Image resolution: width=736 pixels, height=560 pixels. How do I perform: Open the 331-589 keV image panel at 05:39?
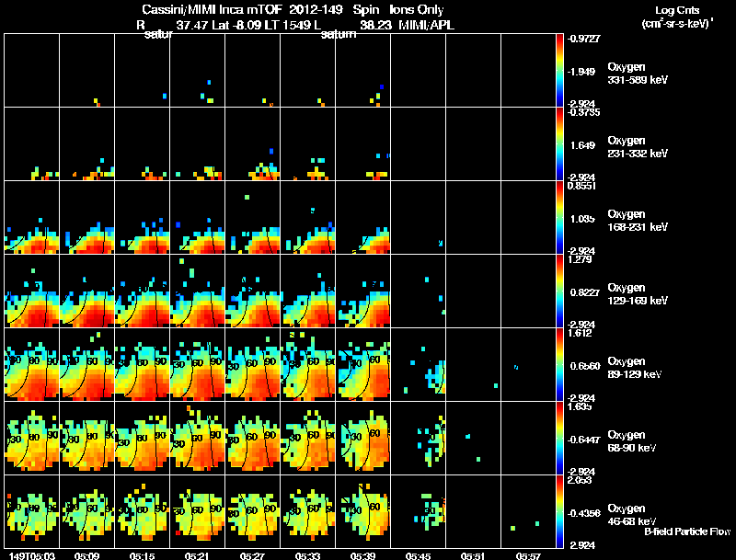362,71
